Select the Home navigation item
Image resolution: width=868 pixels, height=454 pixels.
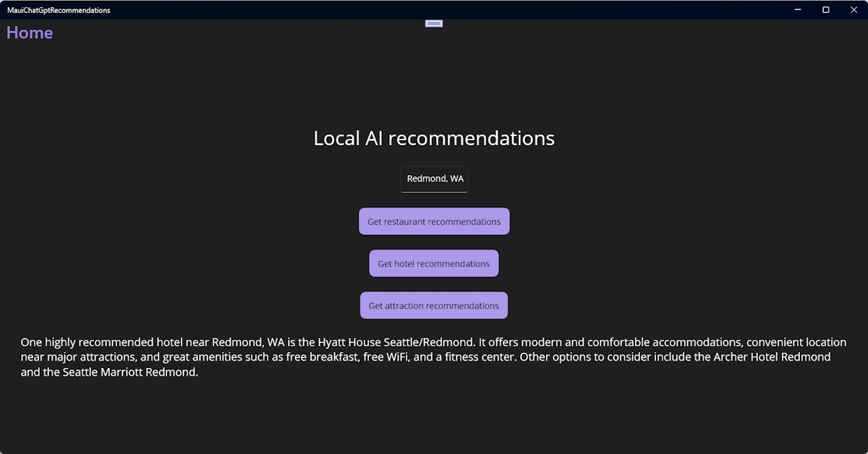(29, 33)
